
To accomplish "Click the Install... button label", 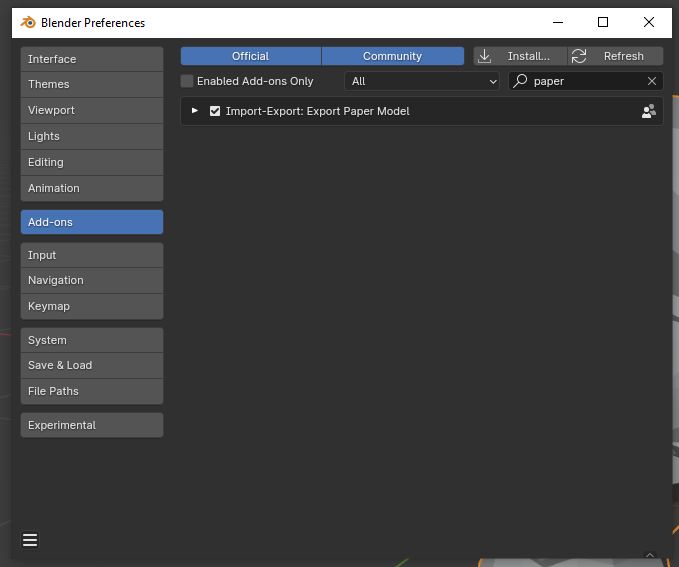I will tap(529, 56).
